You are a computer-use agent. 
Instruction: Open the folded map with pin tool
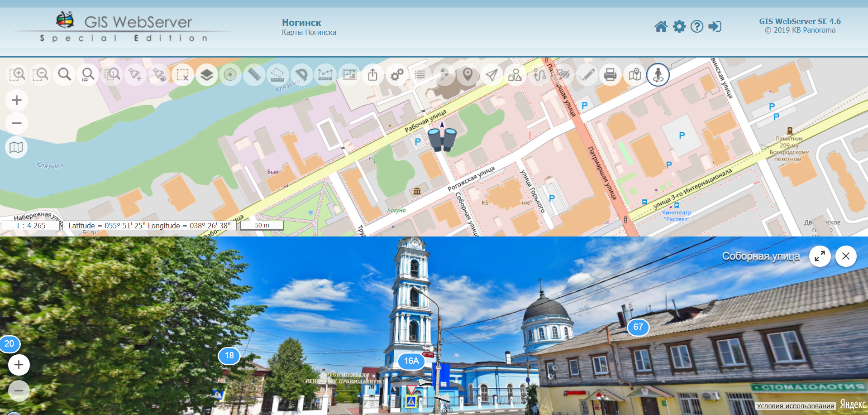point(634,74)
